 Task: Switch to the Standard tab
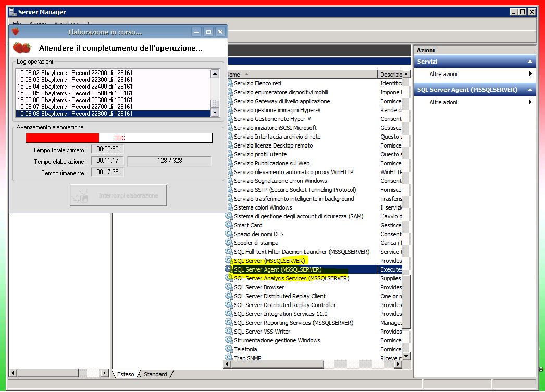(155, 374)
